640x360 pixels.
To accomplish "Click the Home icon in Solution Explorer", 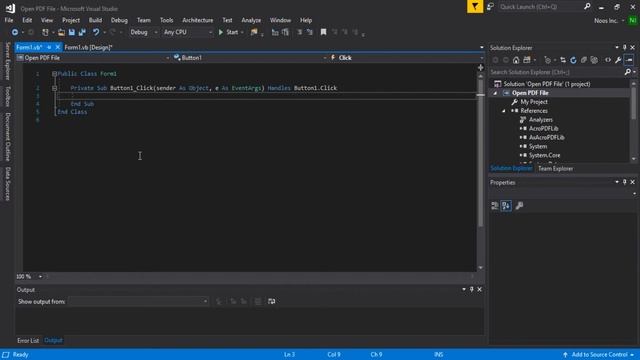I will click(x=516, y=60).
